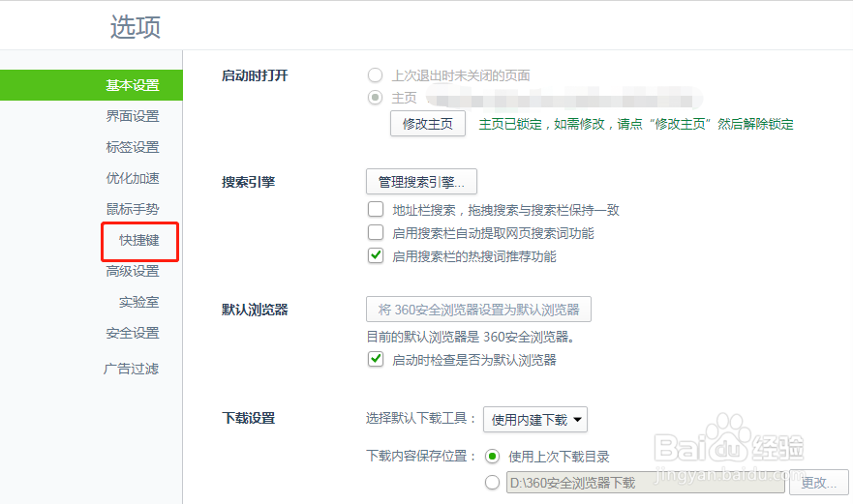Enable 启用搜索栏自动提取网页搜索词功能 checkbox

tap(376, 233)
